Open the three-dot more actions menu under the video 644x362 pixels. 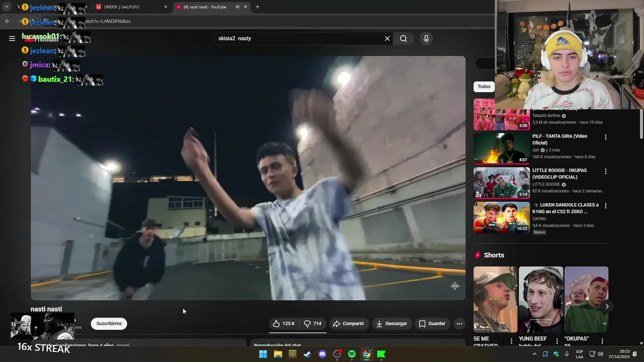click(x=459, y=324)
